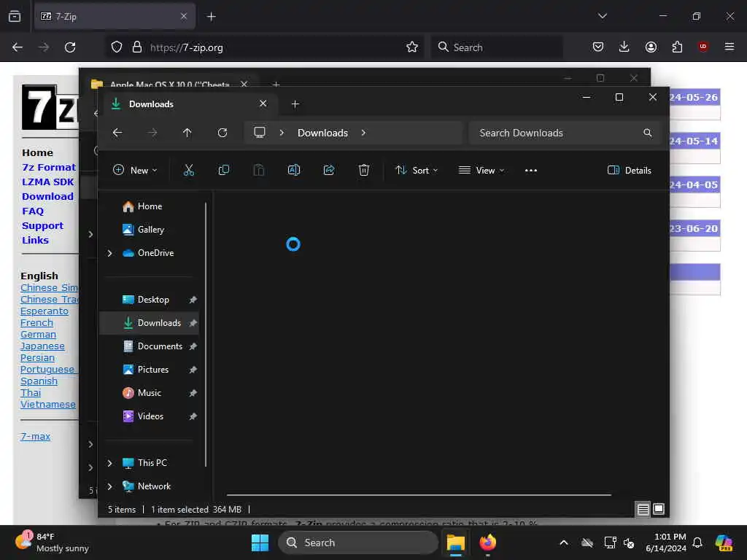This screenshot has height=560, width=747.
Task: Open the uBlock Origin extension icon
Action: tap(703, 47)
